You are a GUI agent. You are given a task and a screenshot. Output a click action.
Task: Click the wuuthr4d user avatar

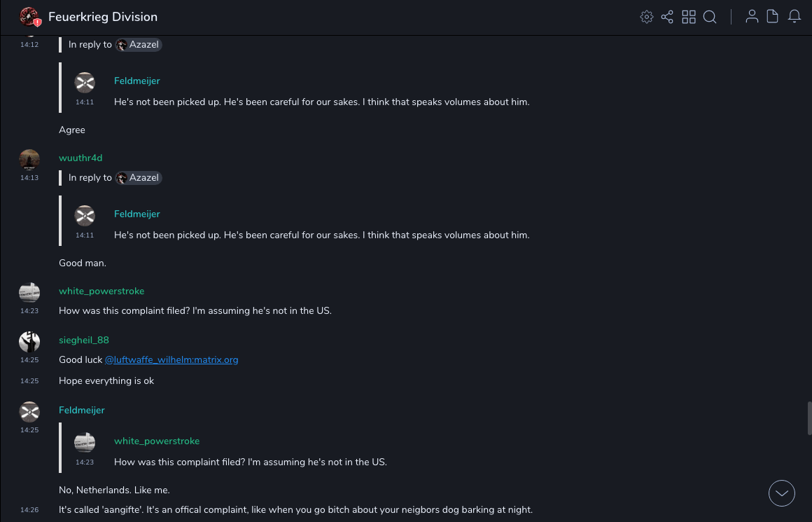tap(29, 160)
